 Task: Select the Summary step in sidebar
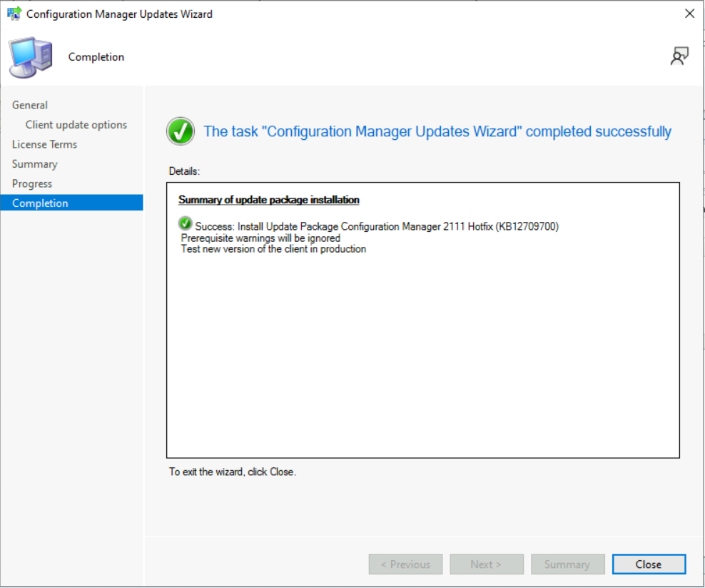click(35, 164)
